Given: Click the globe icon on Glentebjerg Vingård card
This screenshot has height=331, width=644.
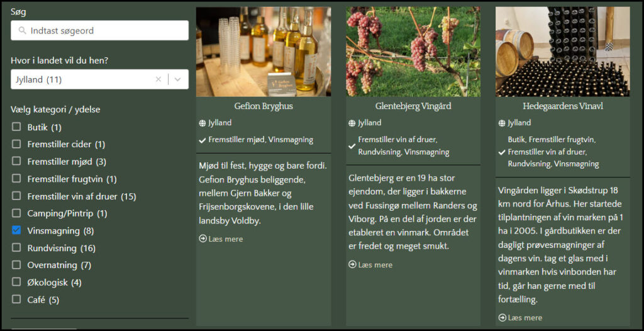Looking at the screenshot, I should pos(352,123).
